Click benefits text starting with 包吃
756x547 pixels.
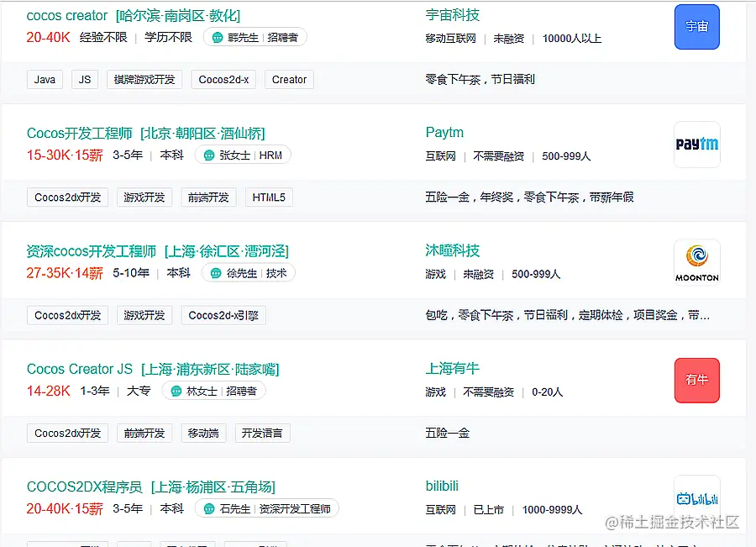568,315
